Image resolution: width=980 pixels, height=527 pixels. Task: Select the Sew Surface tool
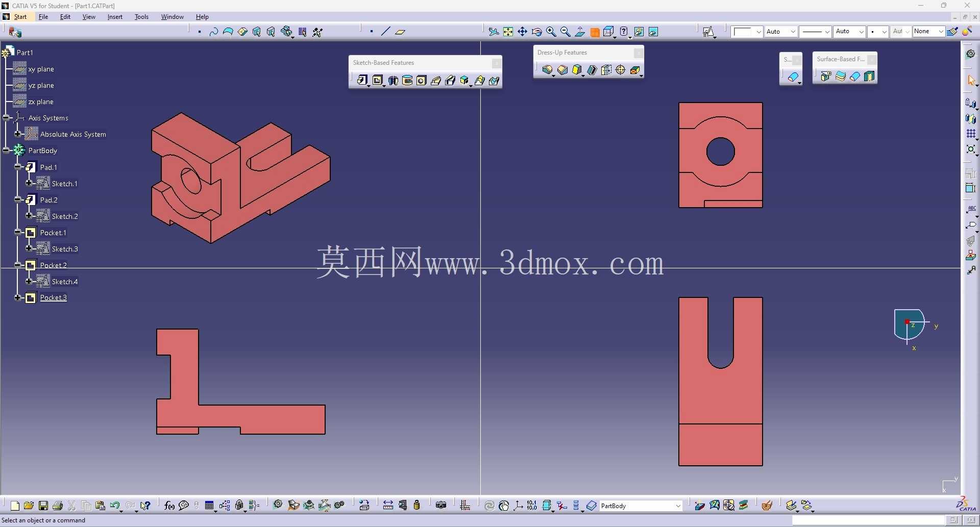click(869, 77)
